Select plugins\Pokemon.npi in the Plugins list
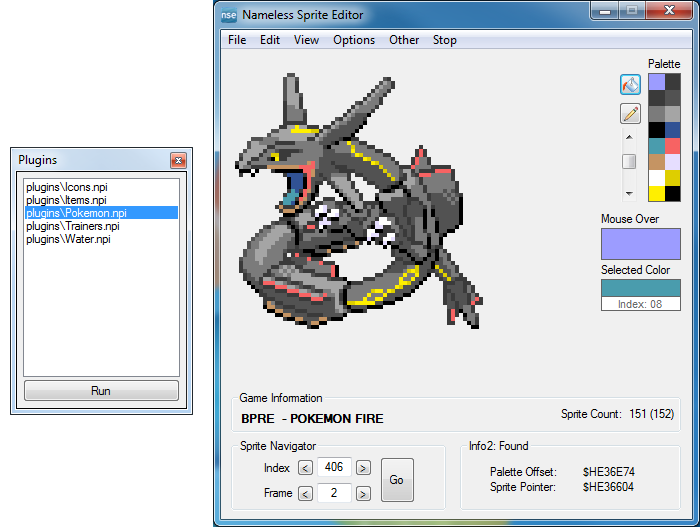The width and height of the screenshot is (700, 527). [x=101, y=213]
